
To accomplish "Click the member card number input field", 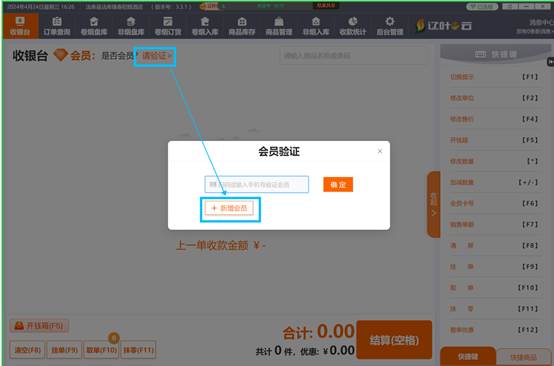I will tap(257, 184).
